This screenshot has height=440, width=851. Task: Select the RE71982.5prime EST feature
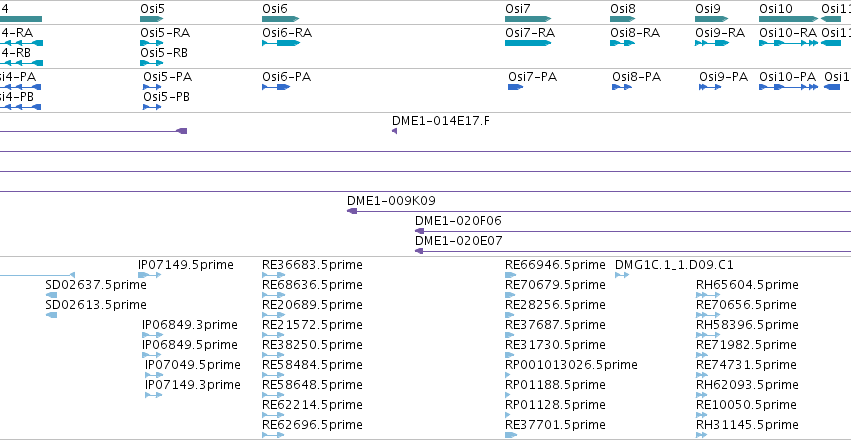click(702, 355)
